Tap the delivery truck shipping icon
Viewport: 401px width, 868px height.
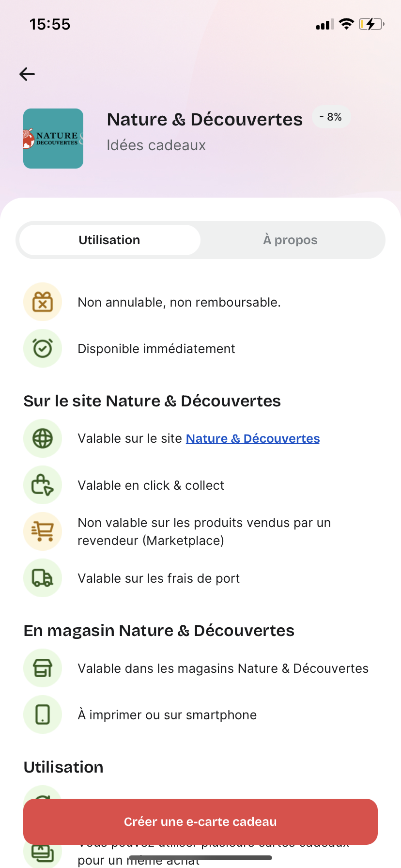[43, 578]
